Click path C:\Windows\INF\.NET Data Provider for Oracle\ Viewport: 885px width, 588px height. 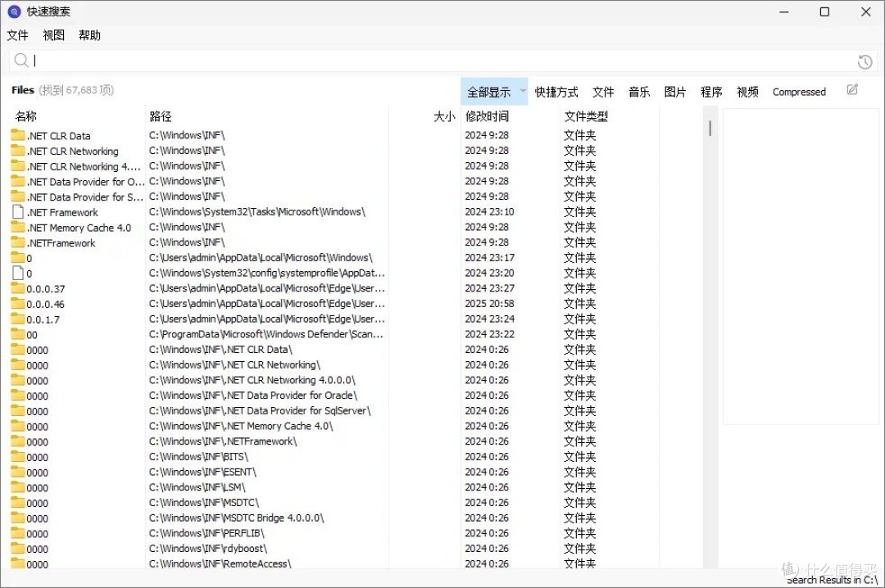pyautogui.click(x=253, y=395)
